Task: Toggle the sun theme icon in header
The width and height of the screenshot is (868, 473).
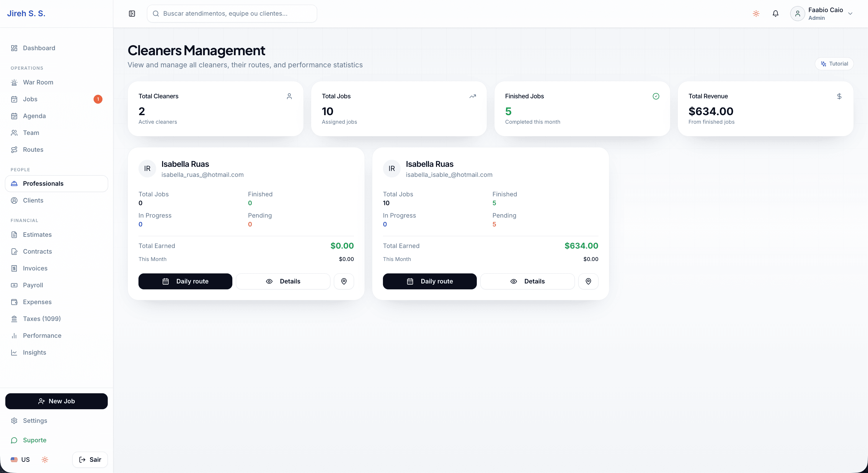Action: (756, 14)
